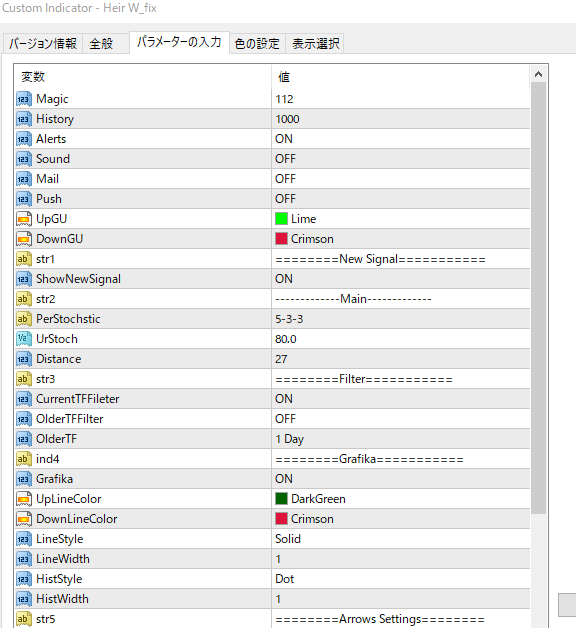Click the icon beside CurrentTFFileter
This screenshot has height=628, width=576.
point(24,399)
